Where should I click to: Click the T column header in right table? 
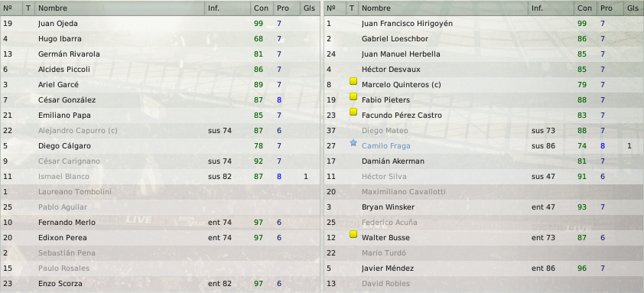click(x=353, y=8)
